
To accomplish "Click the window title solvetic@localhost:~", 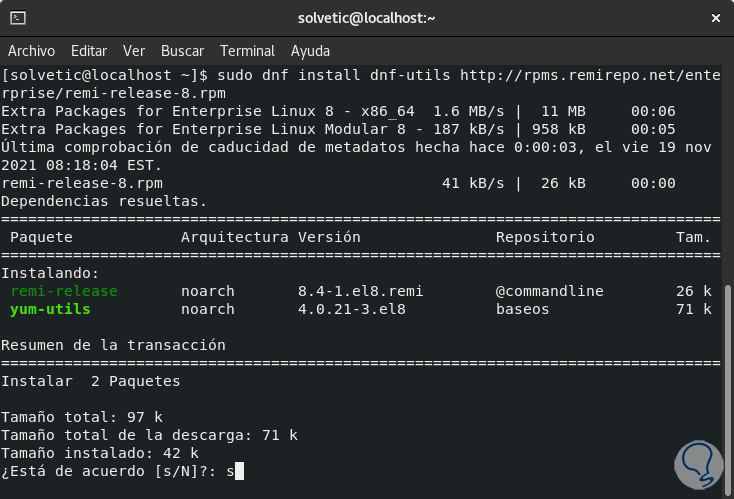I will coord(367,18).
